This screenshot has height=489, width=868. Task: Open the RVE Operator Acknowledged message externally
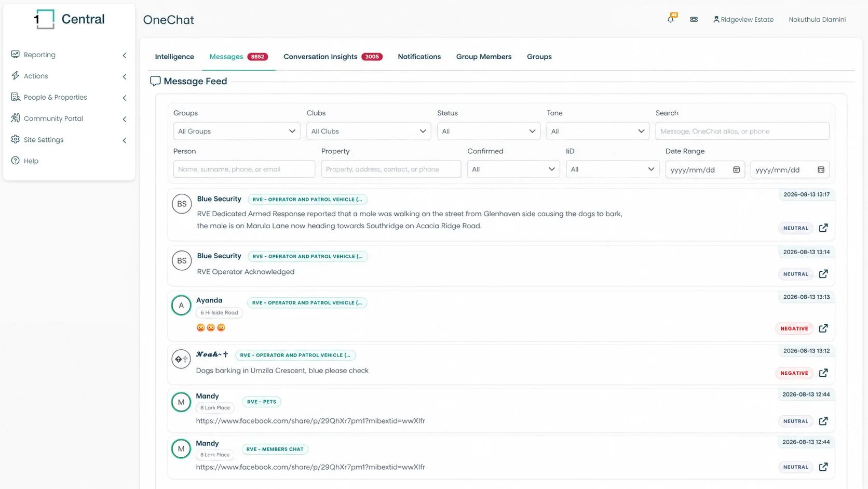pos(823,274)
